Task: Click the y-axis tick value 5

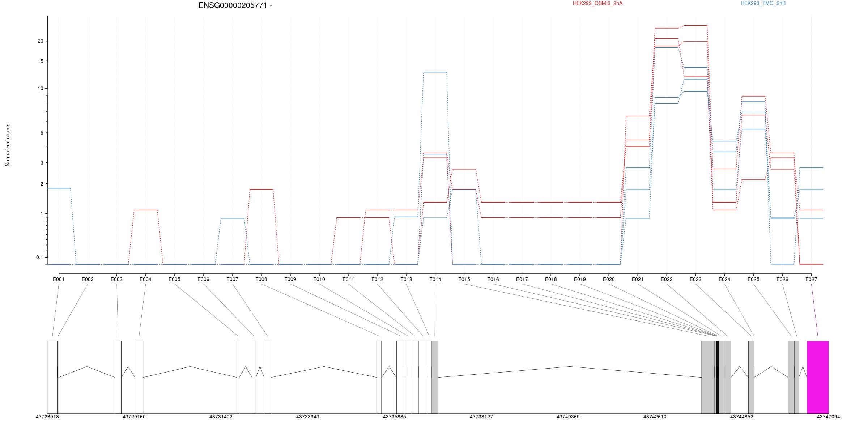Action: [42, 133]
